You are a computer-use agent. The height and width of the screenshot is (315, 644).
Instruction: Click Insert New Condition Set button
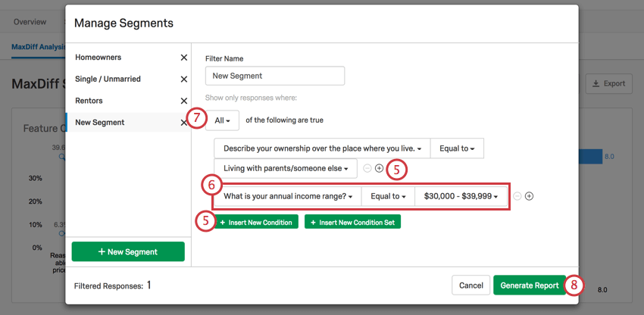coord(352,223)
